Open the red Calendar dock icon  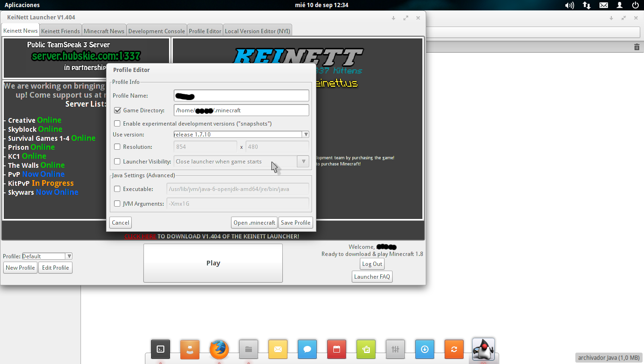coord(337,349)
